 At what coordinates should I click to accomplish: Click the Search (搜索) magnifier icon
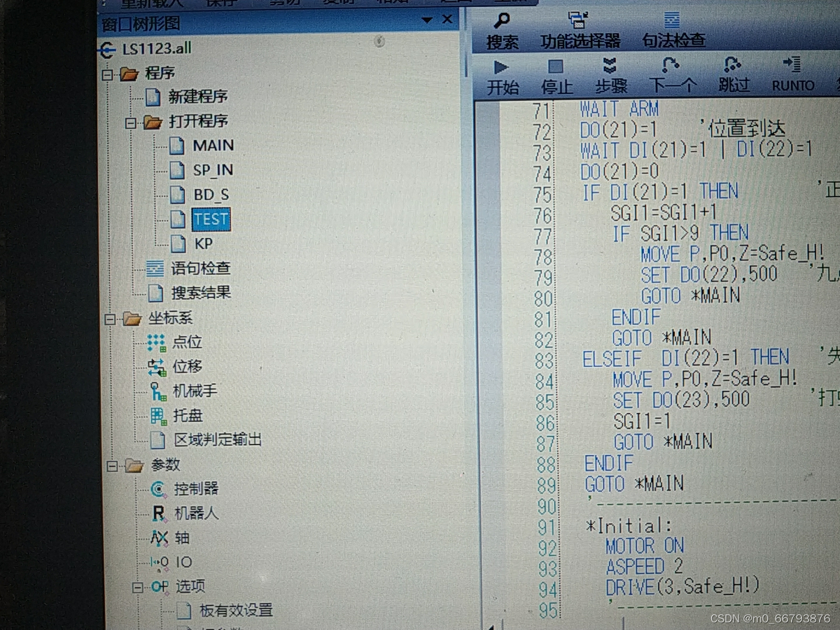click(502, 20)
